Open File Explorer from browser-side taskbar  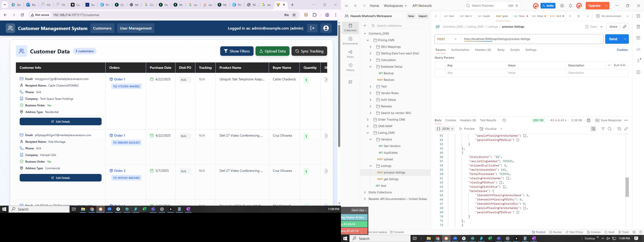tap(83, 209)
